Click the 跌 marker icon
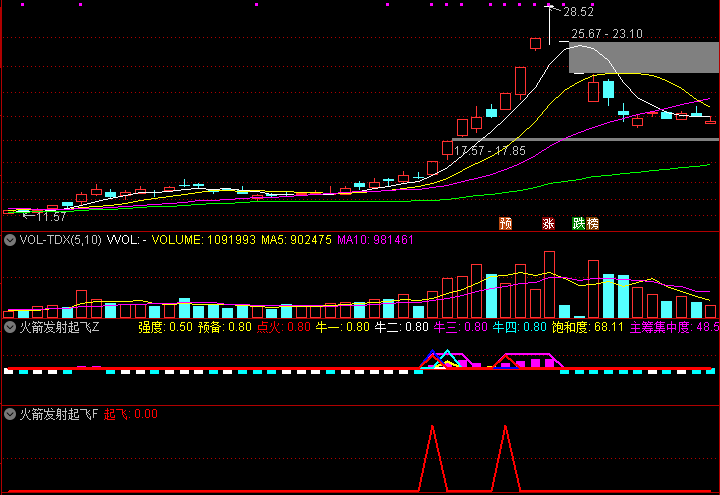 [x=579, y=224]
